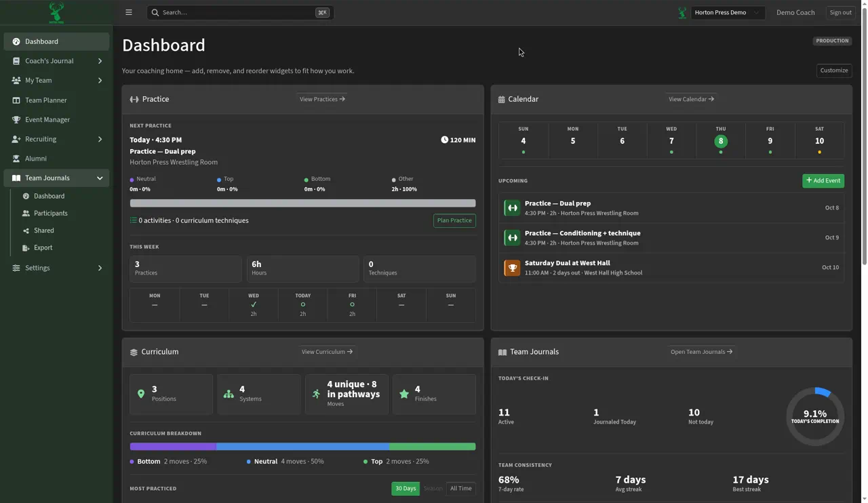The height and width of the screenshot is (503, 868).
Task: Click the Event Manager trophy icon
Action: 16,120
